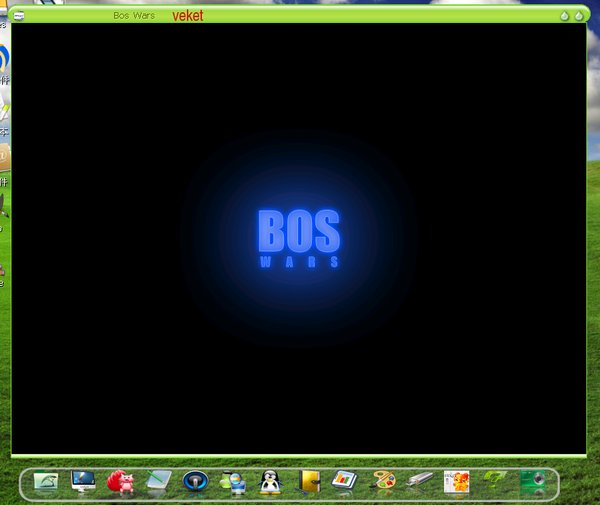The image size is (600, 505).
Task: Click the right droplet button in title bar
Action: [x=579, y=16]
